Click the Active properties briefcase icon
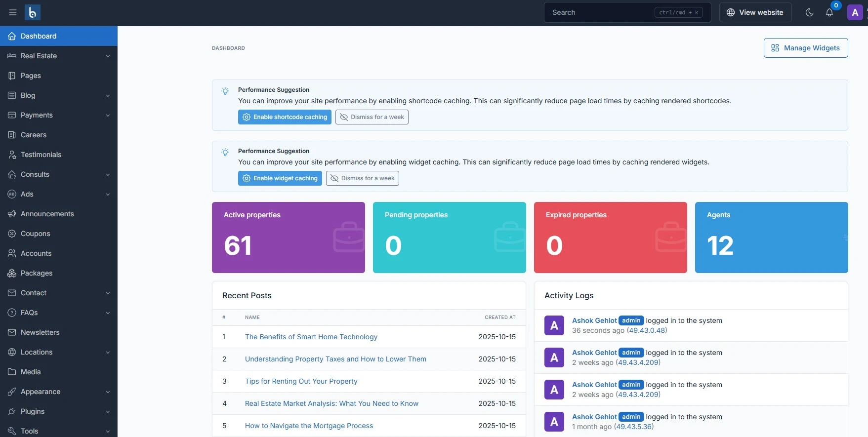 click(349, 237)
